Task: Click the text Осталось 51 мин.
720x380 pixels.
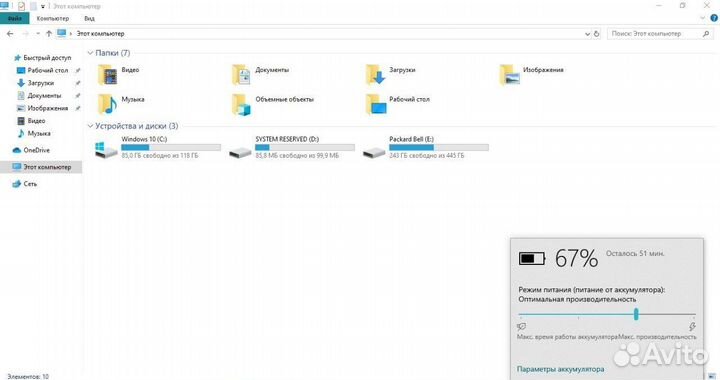Action: point(635,253)
